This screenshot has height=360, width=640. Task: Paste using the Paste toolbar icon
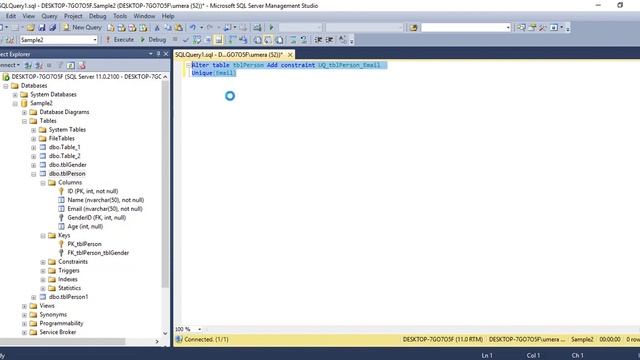tap(179, 28)
